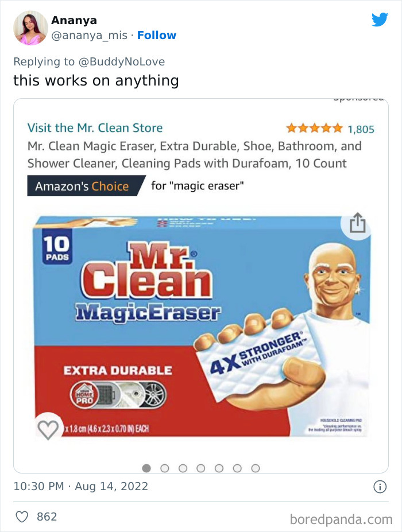The width and height of the screenshot is (402, 532).
Task: Click the Twitter bird logo
Action: pyautogui.click(x=380, y=20)
